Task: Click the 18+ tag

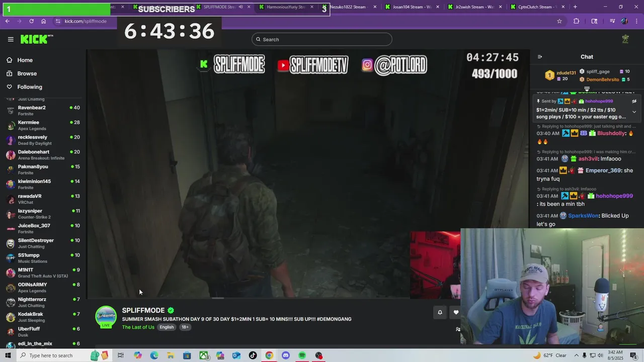Action: click(x=185, y=327)
